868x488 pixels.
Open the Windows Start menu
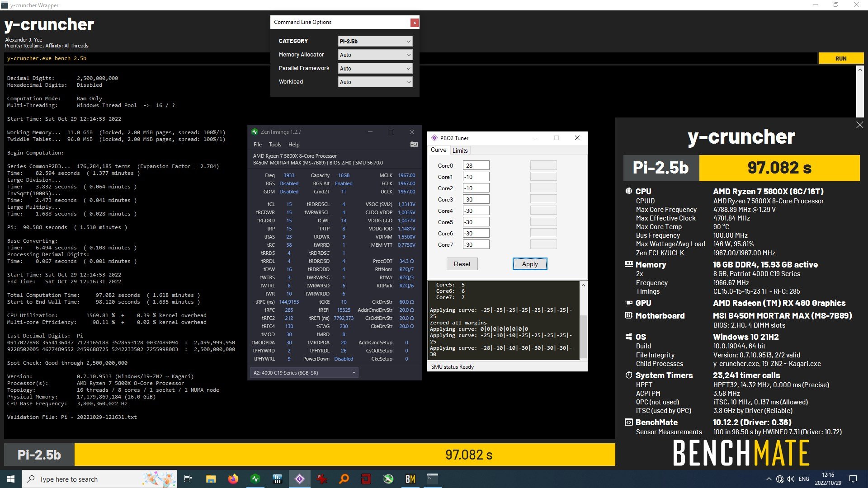tap(11, 479)
